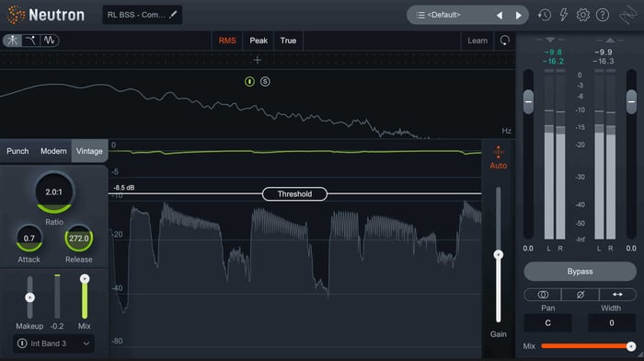
Task: Click the compressor Mix slider handle
Action: (85, 279)
